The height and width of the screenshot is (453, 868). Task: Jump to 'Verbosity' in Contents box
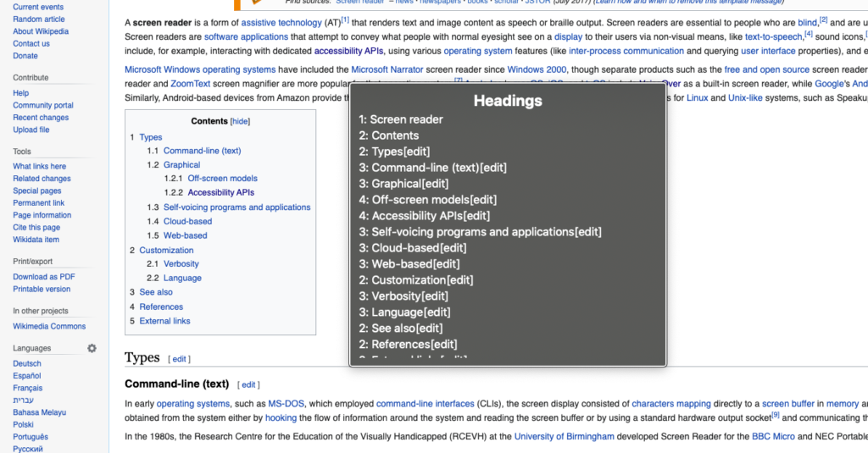(181, 264)
